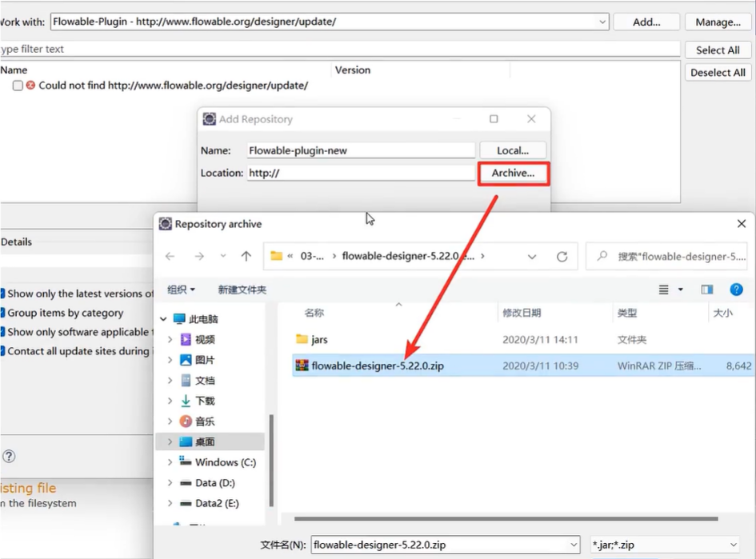Go back in the file dialog

170,257
